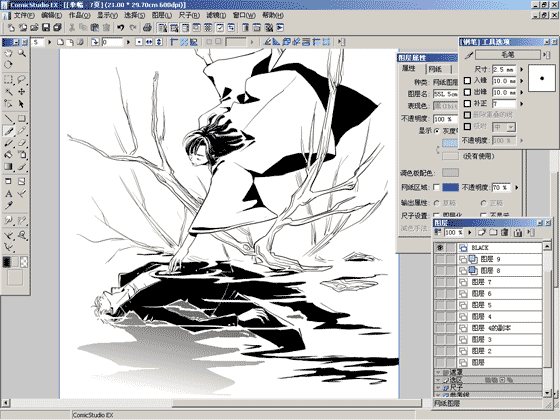
Task: Select the Rectangular marquee tool
Action: [x=8, y=80]
